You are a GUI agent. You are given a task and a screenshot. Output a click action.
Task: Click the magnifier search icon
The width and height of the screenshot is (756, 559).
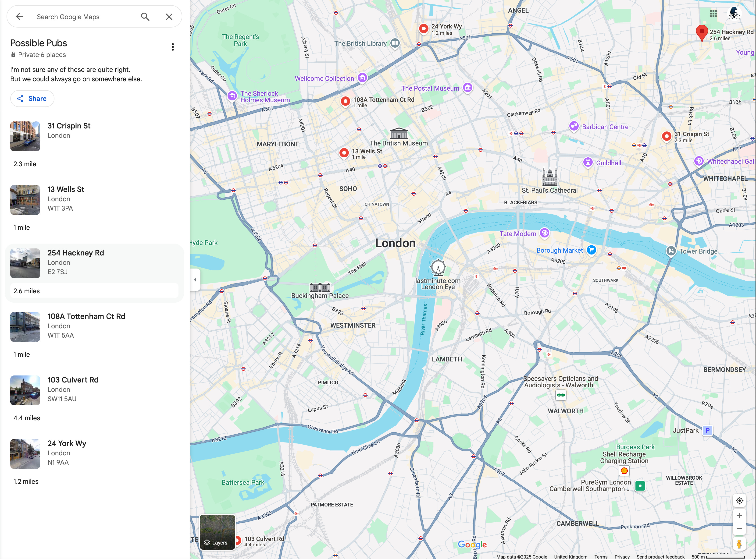[145, 17]
